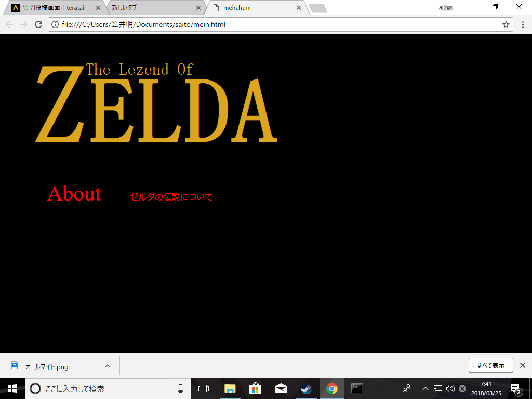The image size is (532, 399).
Task: Open the Chrome three-dot menu
Action: 523,24
